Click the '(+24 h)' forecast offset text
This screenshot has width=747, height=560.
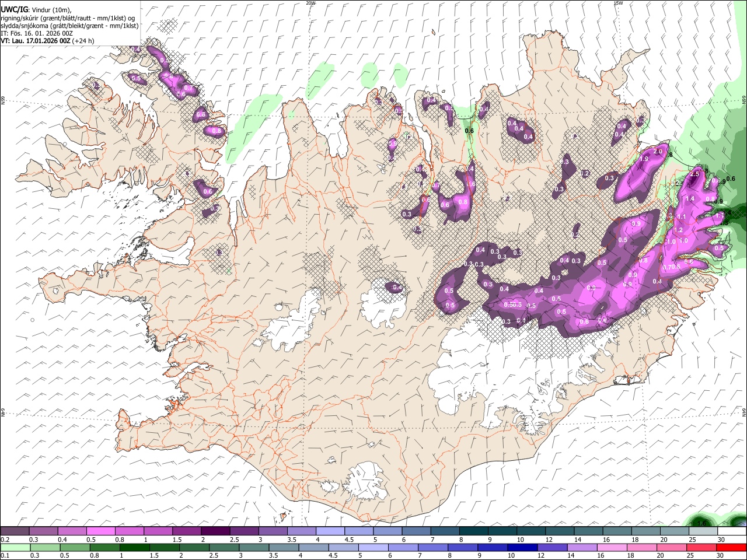coord(83,41)
